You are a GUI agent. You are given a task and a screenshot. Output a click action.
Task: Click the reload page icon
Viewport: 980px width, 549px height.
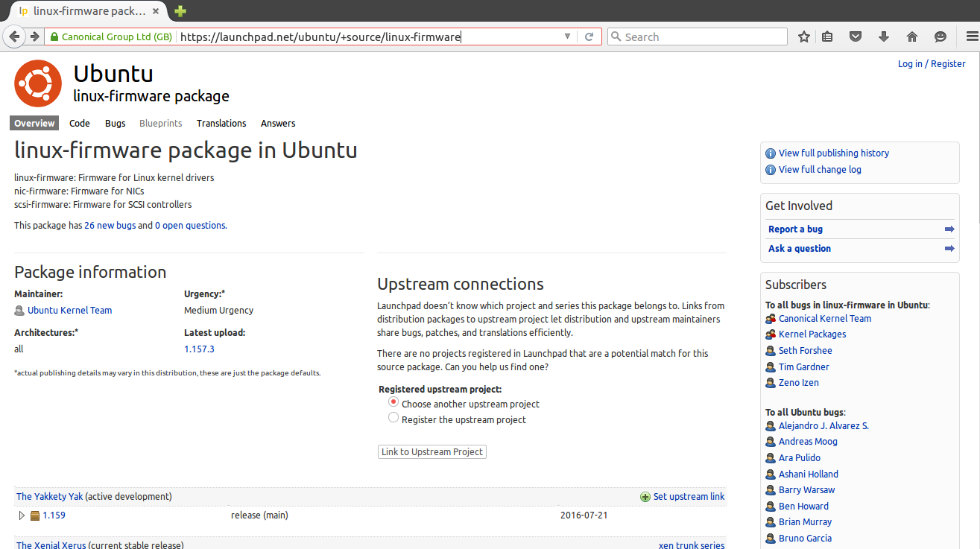(x=589, y=37)
